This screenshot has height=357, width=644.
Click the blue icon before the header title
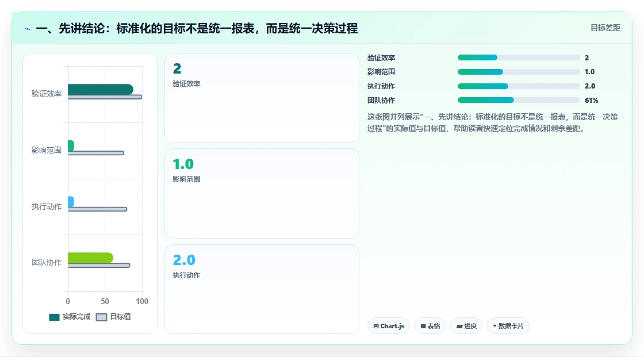[28, 29]
